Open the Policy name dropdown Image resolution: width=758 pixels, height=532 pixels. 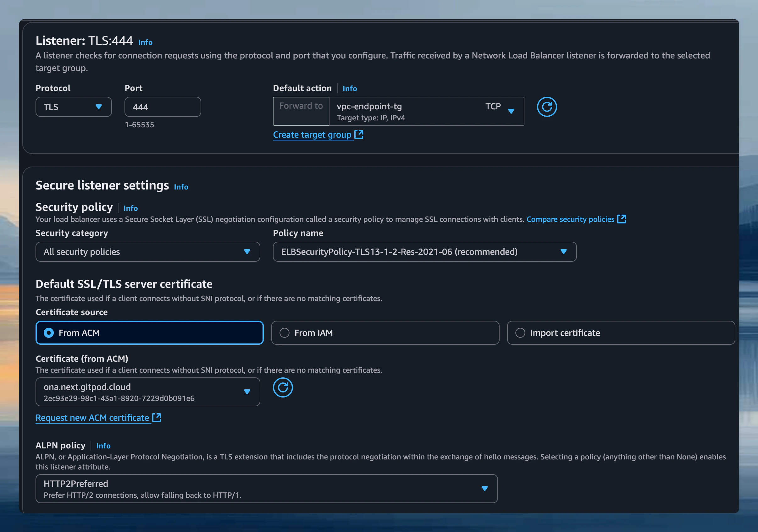coord(424,251)
